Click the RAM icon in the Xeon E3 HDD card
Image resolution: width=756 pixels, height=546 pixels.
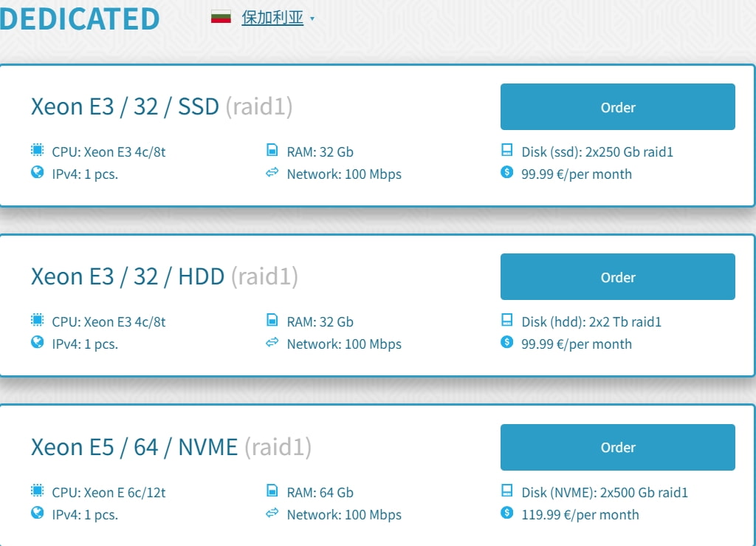point(272,321)
